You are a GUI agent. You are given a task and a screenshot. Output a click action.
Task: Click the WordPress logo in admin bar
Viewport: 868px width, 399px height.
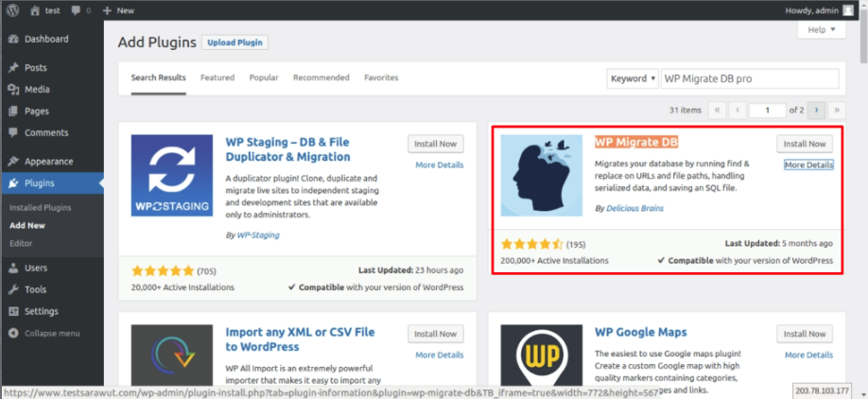11,9
